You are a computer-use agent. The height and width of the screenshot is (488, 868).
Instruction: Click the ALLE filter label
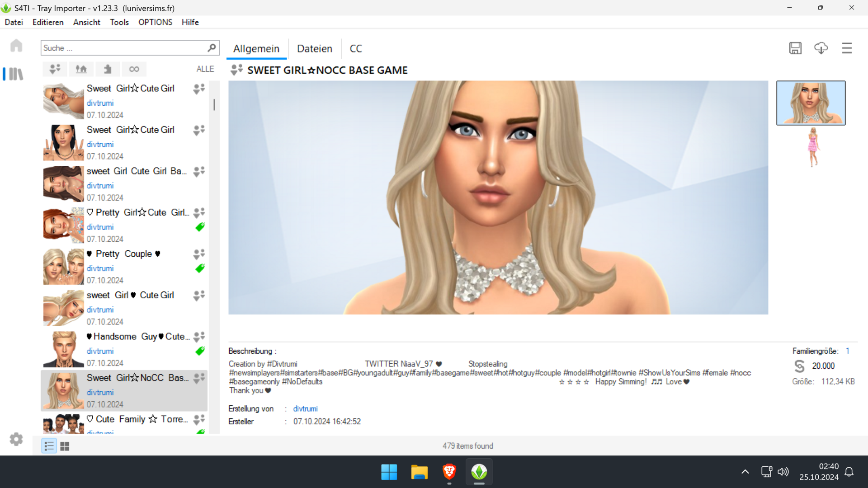click(205, 69)
